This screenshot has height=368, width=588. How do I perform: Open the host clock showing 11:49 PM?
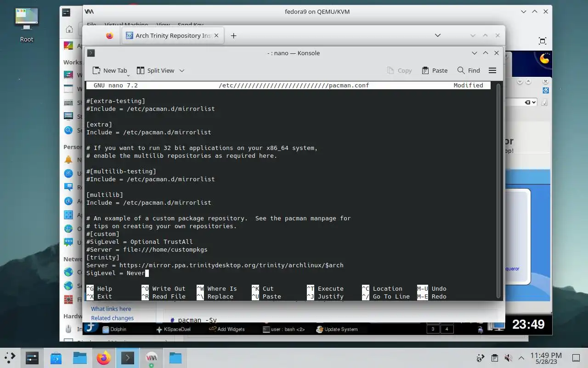[x=546, y=358]
